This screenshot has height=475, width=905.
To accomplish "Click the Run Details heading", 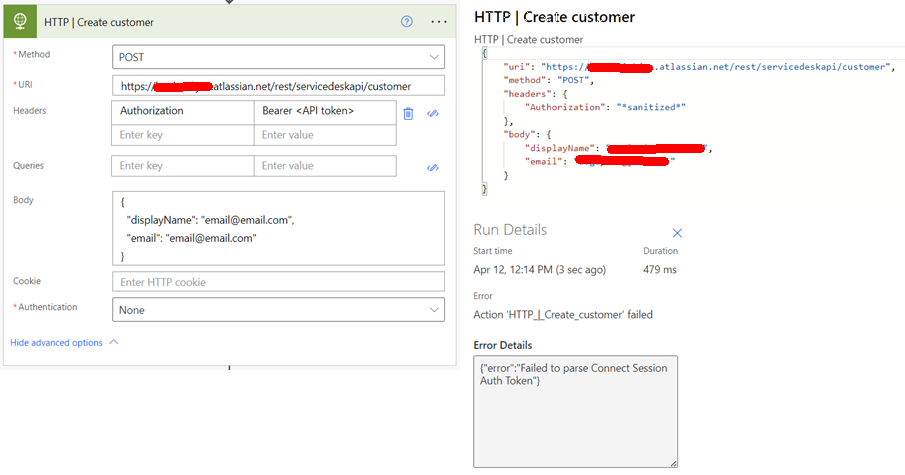I will point(510,230).
